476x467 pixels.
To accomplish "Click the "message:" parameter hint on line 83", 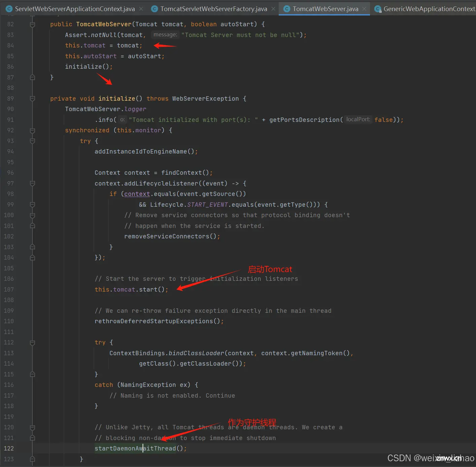I will (x=165, y=35).
